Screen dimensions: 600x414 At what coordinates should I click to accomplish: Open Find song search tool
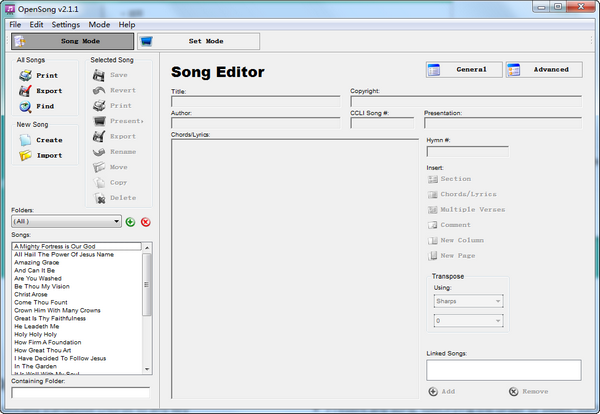pyautogui.click(x=27, y=106)
